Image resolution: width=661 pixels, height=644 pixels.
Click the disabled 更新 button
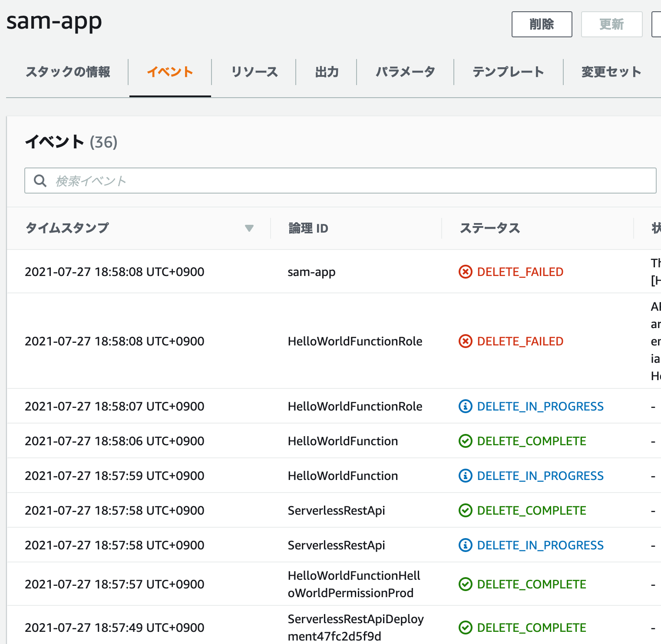click(x=611, y=24)
